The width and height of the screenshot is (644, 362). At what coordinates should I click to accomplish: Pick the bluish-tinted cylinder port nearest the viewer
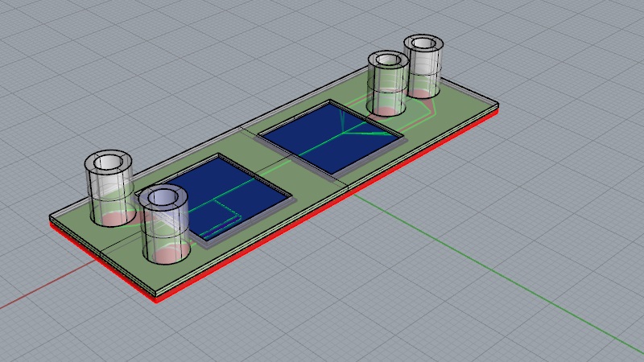(164, 224)
